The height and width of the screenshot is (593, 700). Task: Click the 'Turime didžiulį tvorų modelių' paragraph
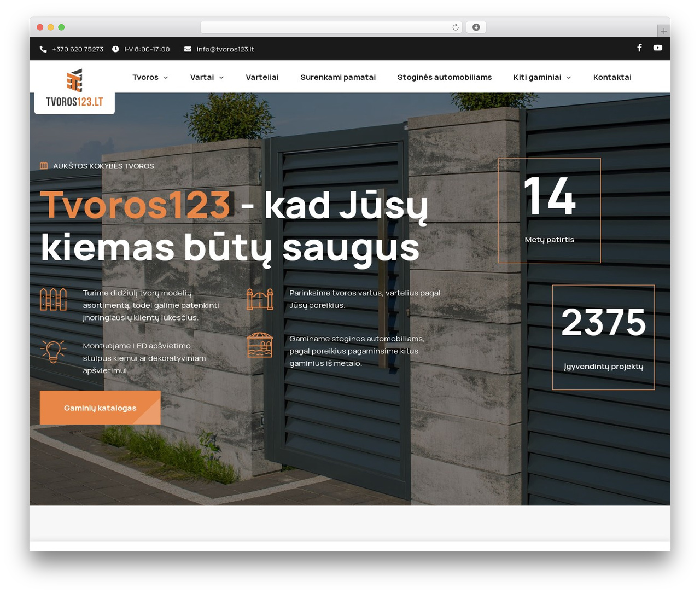coord(151,305)
